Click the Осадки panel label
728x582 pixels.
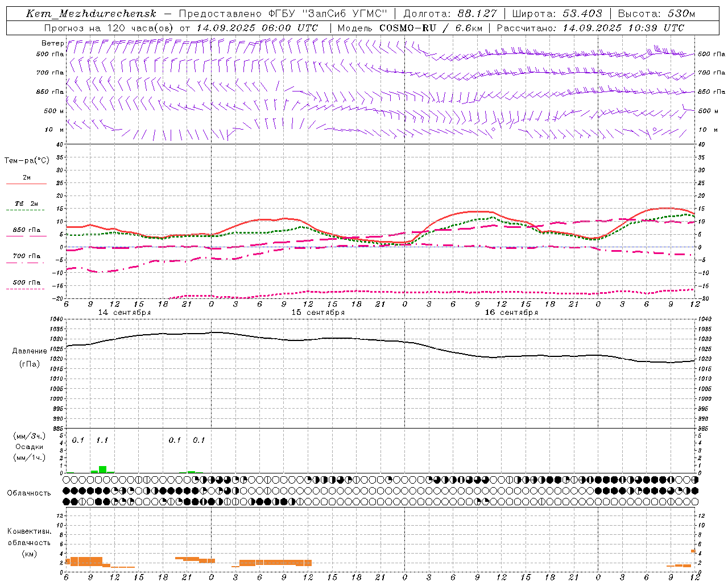30,447
